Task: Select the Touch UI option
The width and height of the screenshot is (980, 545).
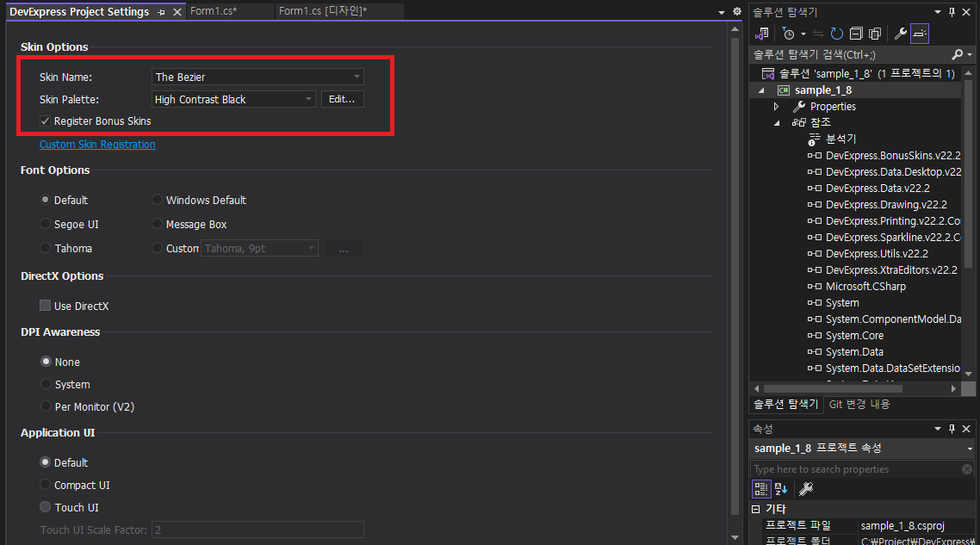Action: point(45,507)
